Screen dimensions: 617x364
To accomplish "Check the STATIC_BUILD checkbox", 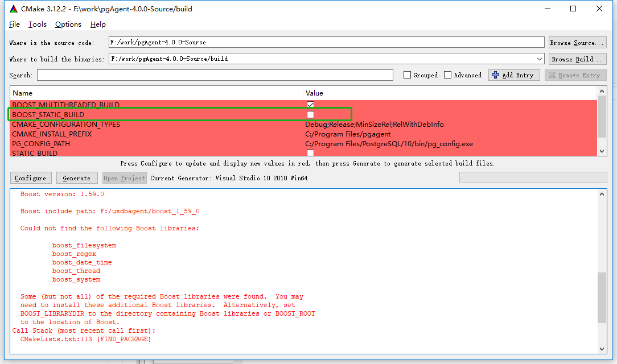I will tap(310, 153).
